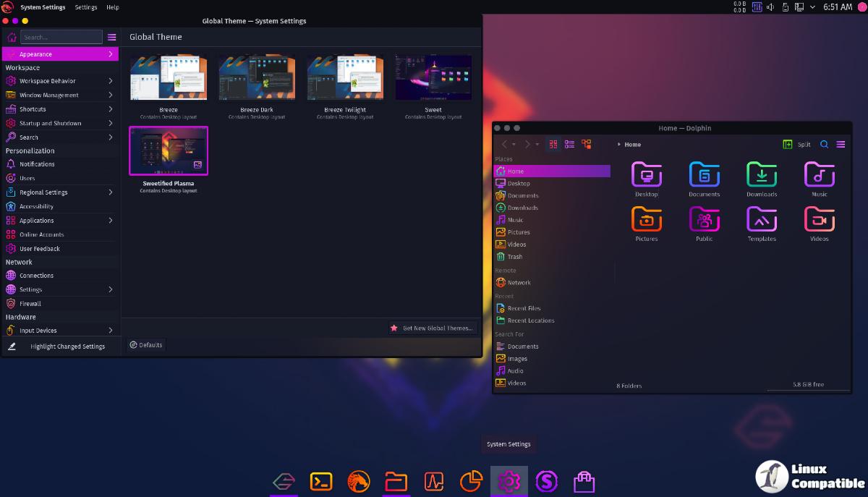Click the home icon in System Settings sidebar
This screenshot has width=868, height=497.
(12, 37)
